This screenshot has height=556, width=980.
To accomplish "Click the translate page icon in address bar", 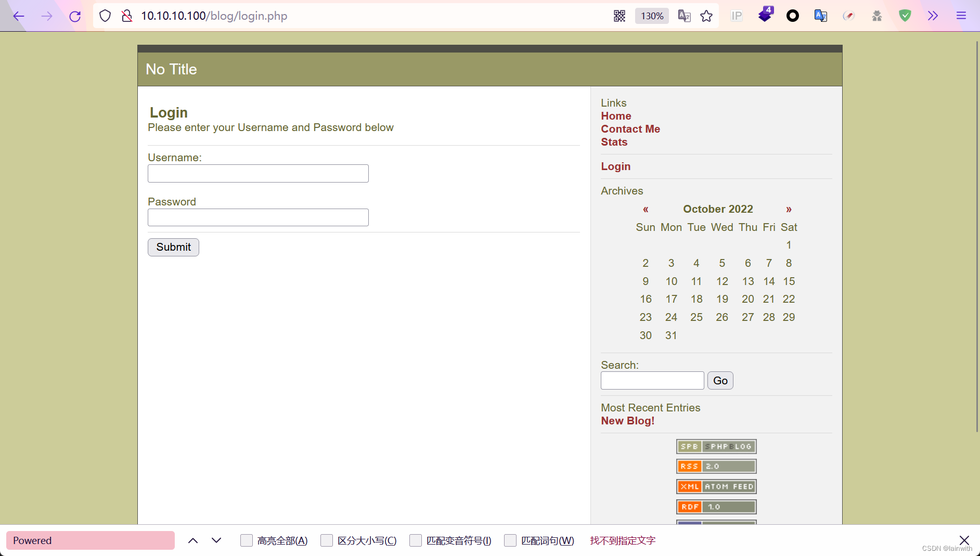I will coord(685,16).
